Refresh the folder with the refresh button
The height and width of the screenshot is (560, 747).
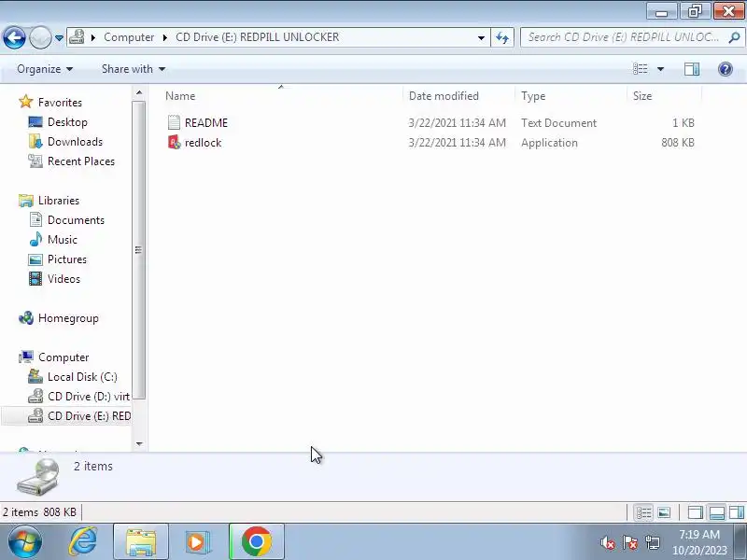502,37
